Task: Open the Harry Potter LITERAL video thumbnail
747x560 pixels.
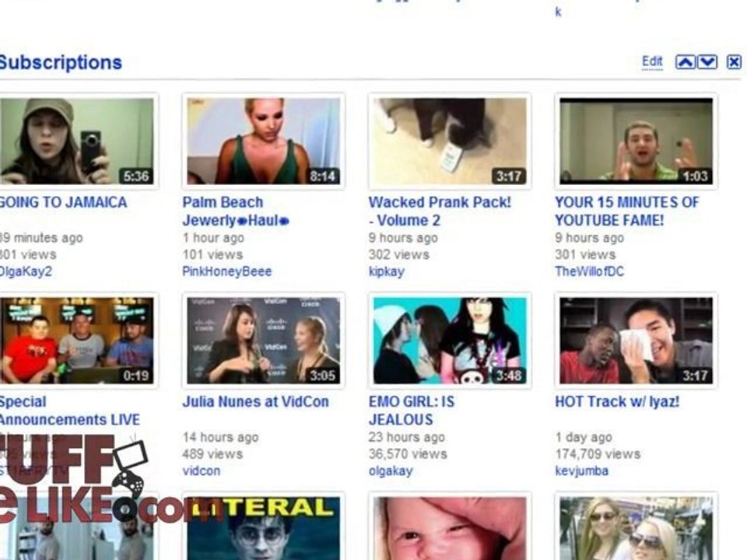Action: pyautogui.click(x=264, y=528)
